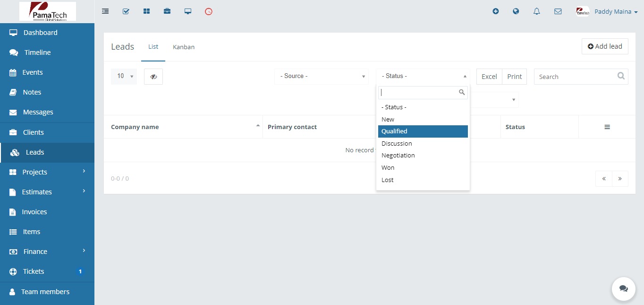
Task: Focus the status dropdown search field
Action: tap(423, 93)
